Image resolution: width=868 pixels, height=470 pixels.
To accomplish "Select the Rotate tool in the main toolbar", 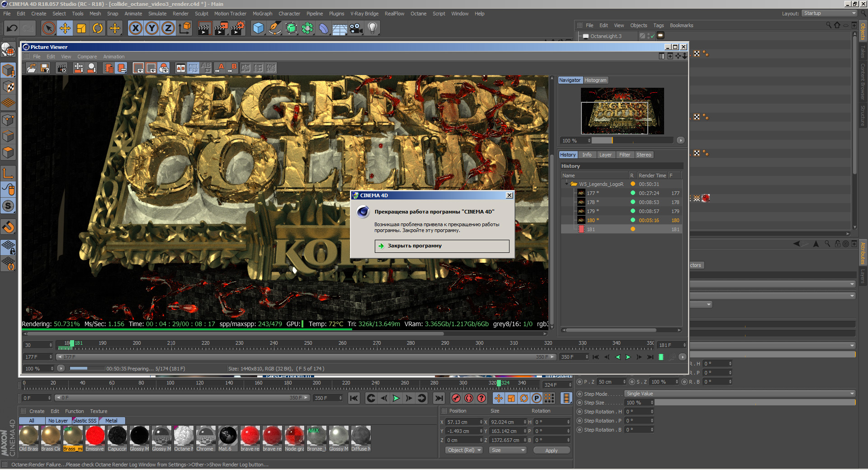I will click(x=98, y=28).
